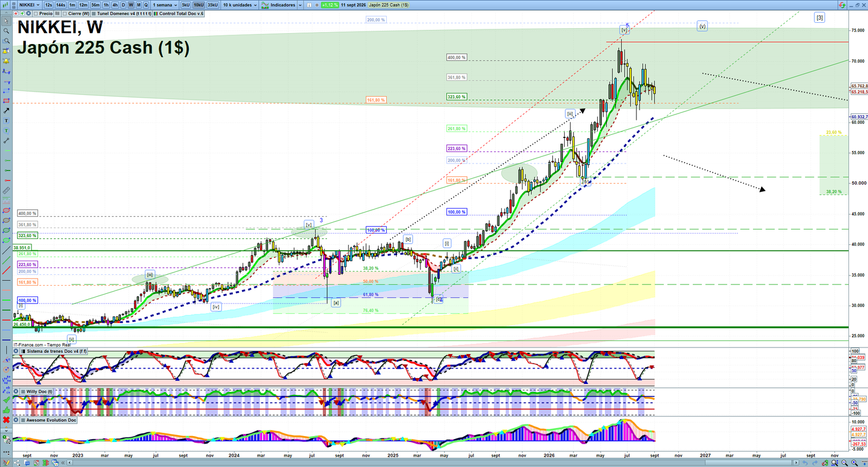Select the green T comment bubble tool

coord(6,131)
